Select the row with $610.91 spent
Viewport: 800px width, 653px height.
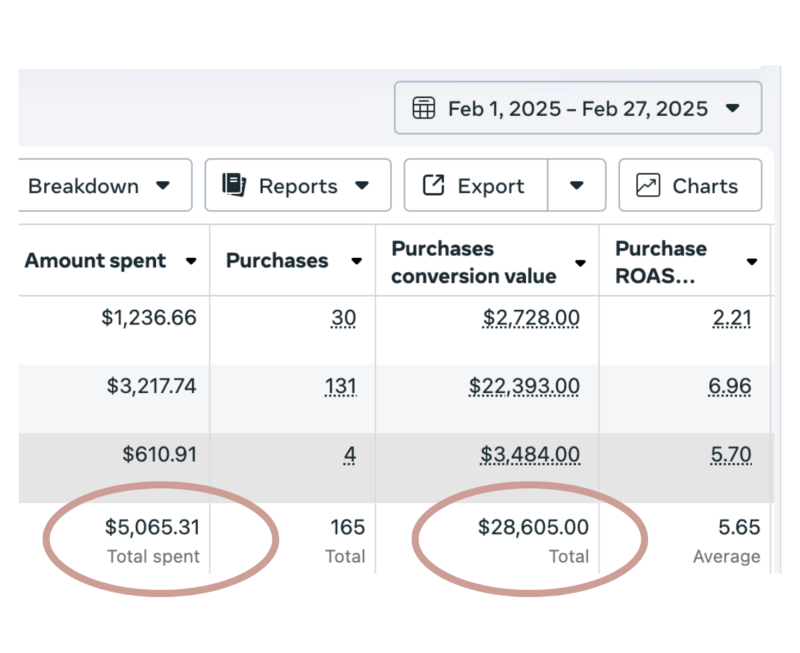[x=396, y=468]
